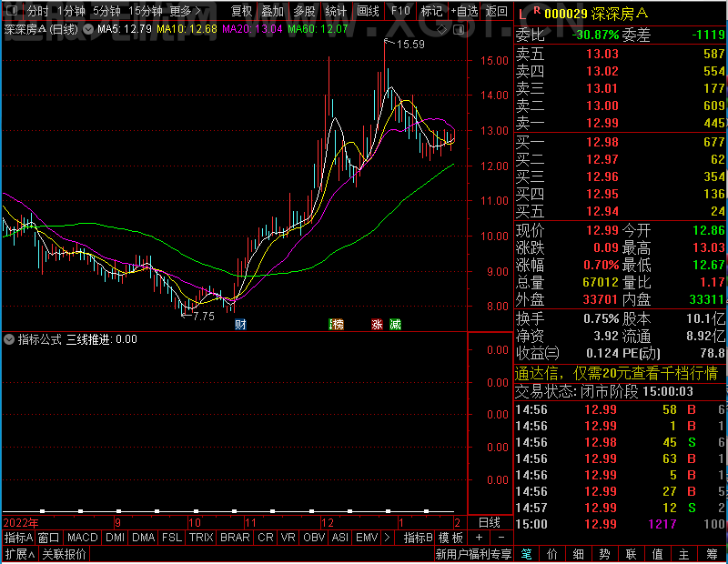Click the L icon beside stock code
728x564 pixels.
tap(522, 15)
